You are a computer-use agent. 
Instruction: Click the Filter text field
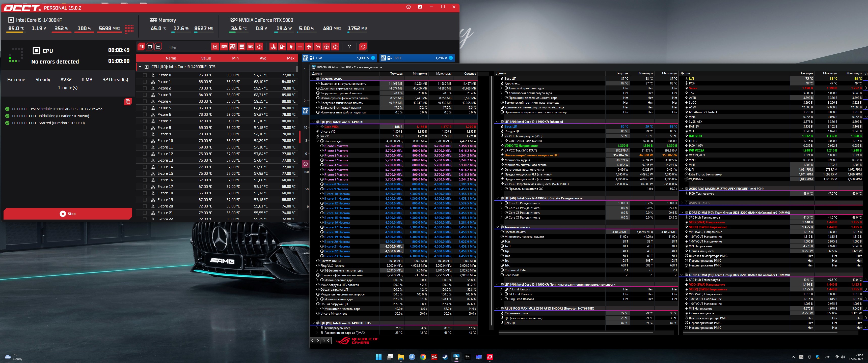pos(186,47)
